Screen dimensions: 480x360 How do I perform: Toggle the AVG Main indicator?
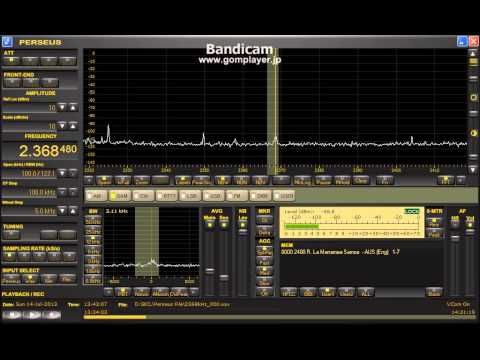click(210, 225)
